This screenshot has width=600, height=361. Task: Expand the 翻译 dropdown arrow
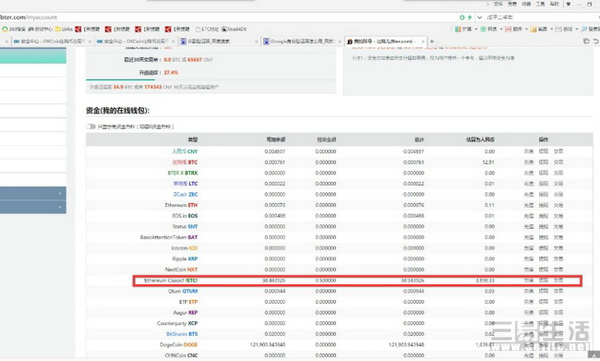tap(526, 29)
